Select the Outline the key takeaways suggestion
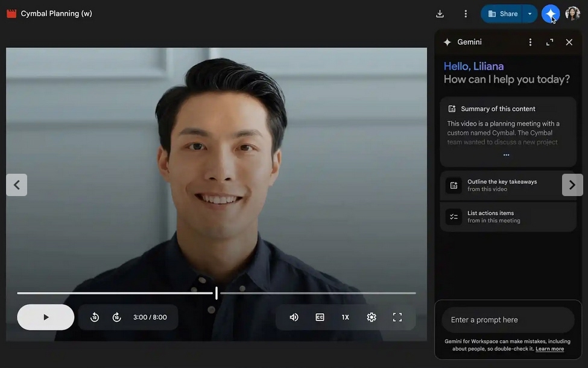Viewport: 588px width, 368px height. click(501, 185)
